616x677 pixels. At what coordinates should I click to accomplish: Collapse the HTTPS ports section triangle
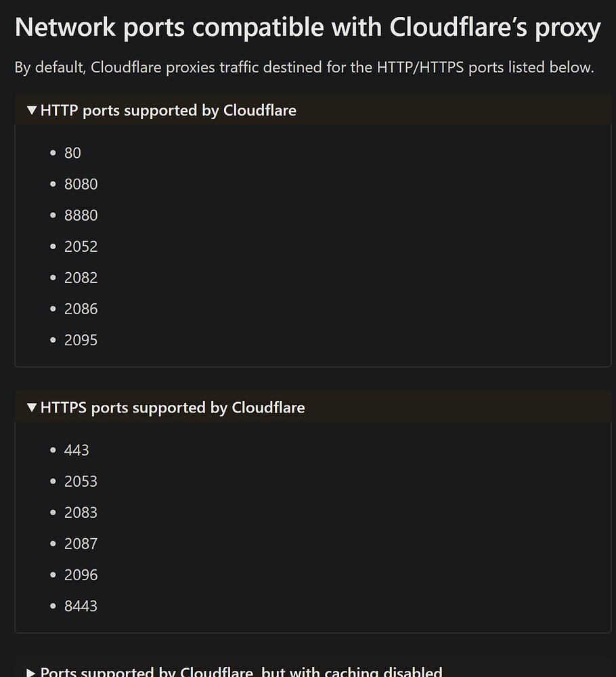pyautogui.click(x=31, y=408)
